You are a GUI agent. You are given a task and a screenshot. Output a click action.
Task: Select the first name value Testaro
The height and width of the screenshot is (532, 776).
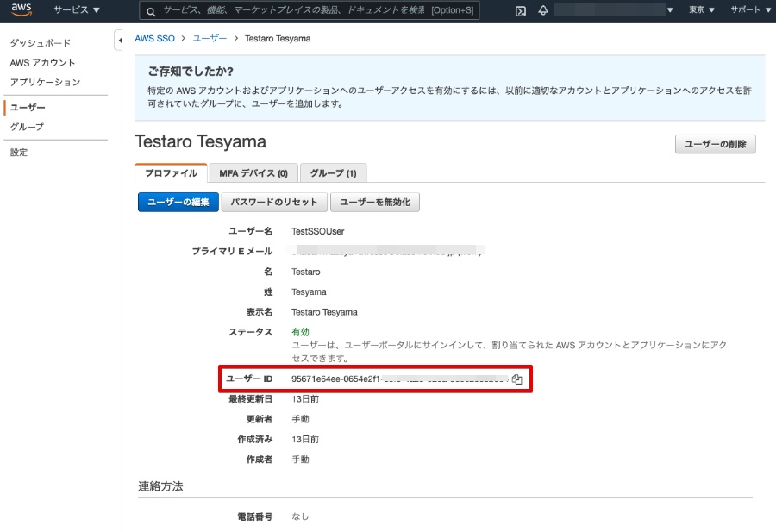tap(306, 272)
